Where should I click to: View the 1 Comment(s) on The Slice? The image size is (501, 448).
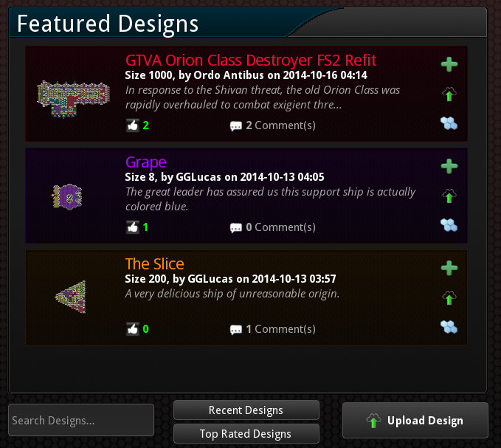[x=273, y=329]
